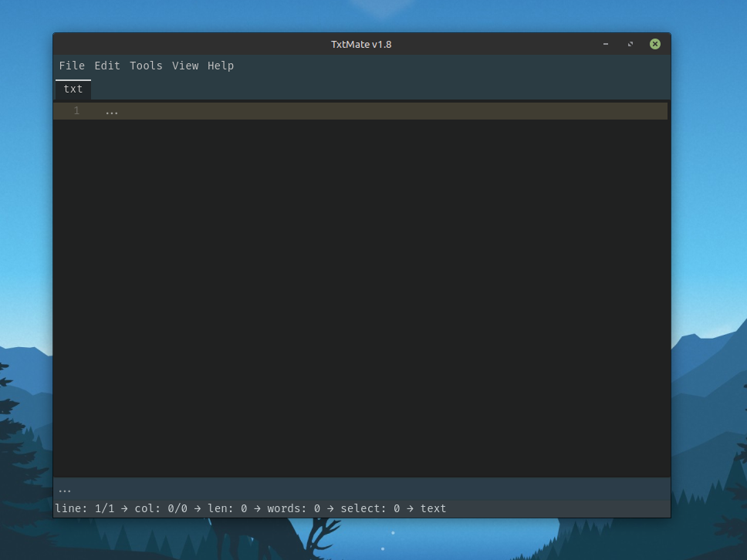
Task: Close the TxtMate window
Action: (655, 44)
